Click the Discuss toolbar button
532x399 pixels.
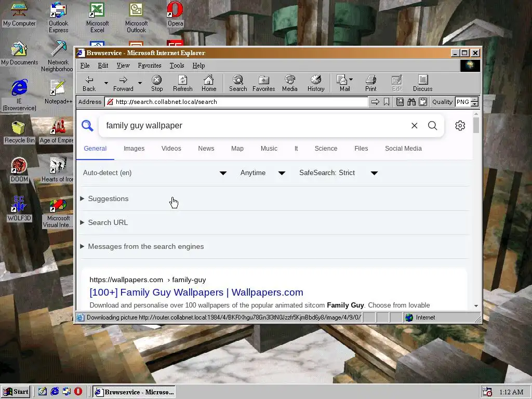point(422,84)
